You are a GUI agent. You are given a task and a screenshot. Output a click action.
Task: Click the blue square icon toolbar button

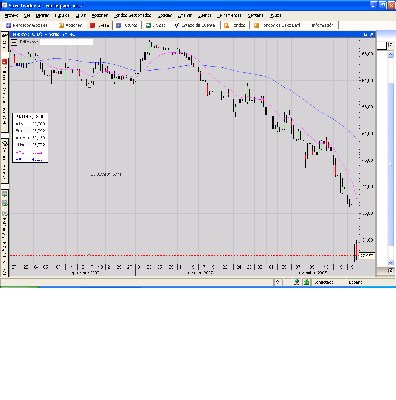point(127,25)
